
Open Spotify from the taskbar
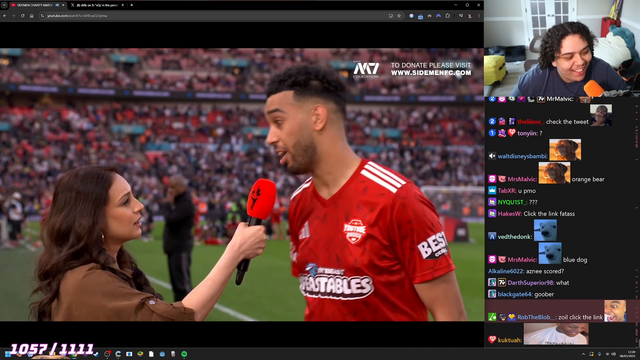pos(184,354)
